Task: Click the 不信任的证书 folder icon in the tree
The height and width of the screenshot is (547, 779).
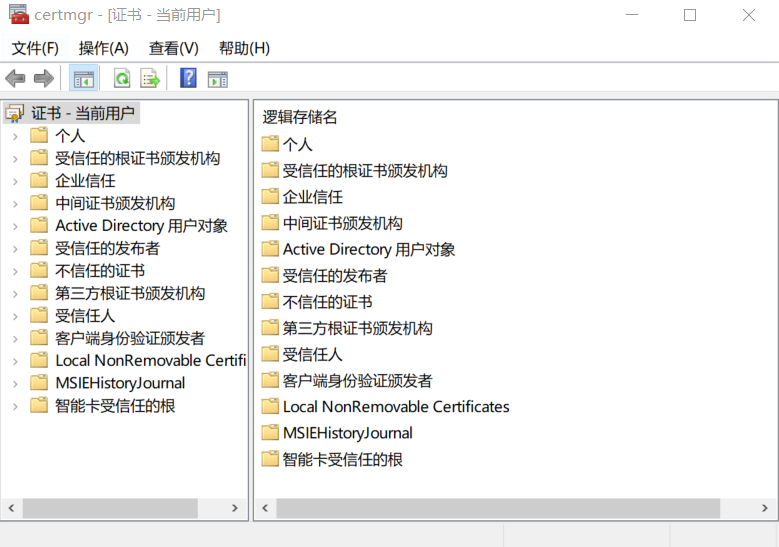Action: click(39, 271)
